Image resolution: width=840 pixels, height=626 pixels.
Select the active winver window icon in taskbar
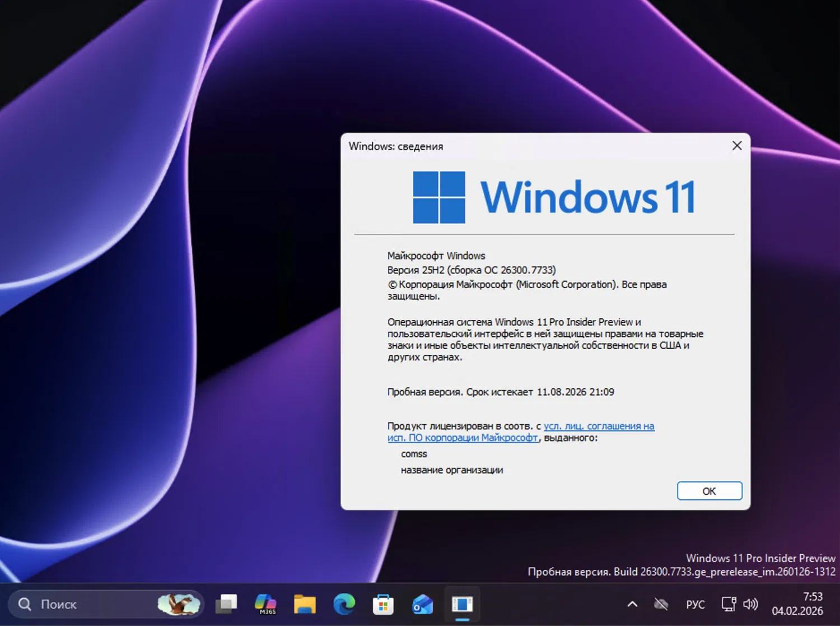coord(461,604)
